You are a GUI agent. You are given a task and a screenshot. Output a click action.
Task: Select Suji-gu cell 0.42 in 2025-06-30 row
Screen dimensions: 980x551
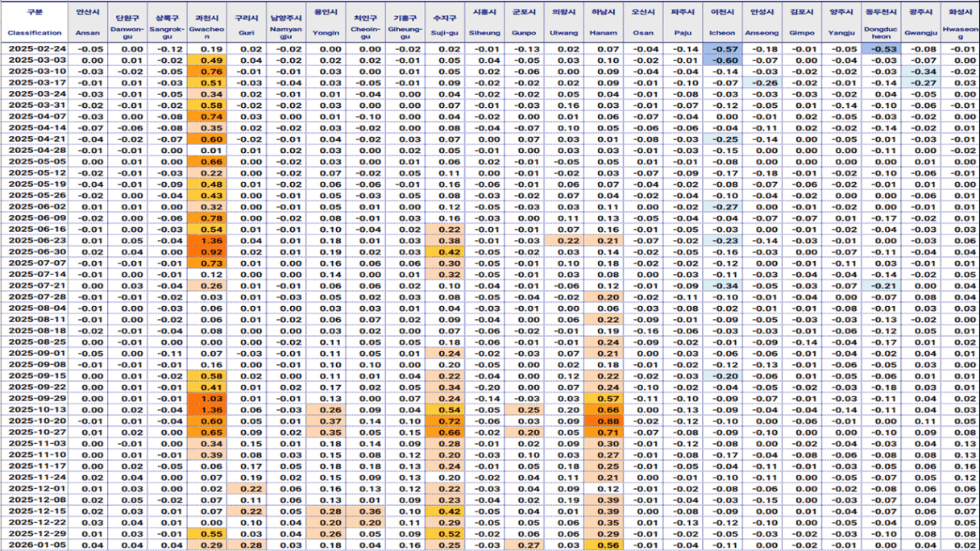tap(444, 252)
